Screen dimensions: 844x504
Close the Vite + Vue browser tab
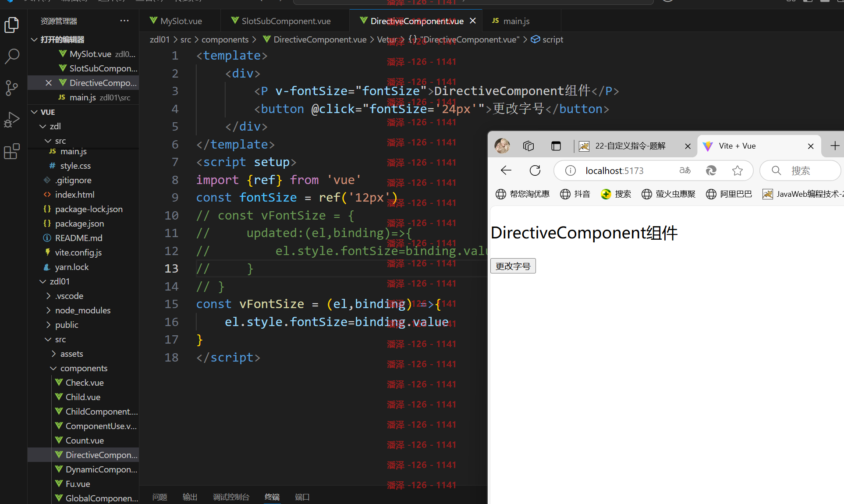pyautogui.click(x=811, y=146)
